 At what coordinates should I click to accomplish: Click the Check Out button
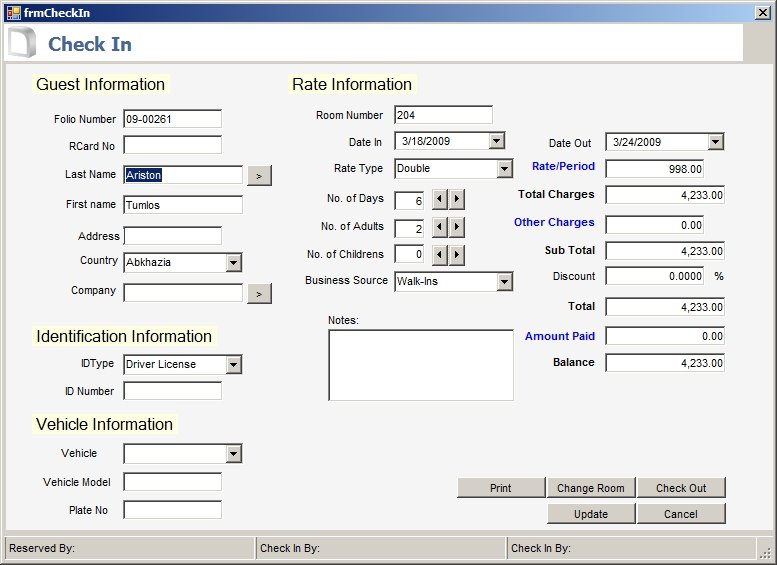(x=681, y=488)
